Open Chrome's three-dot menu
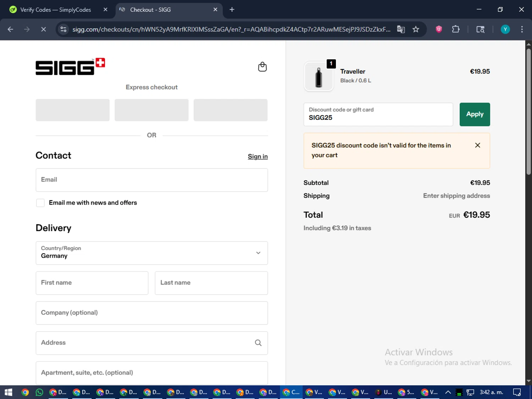Screen dimensions: 532x399 click(x=522, y=29)
